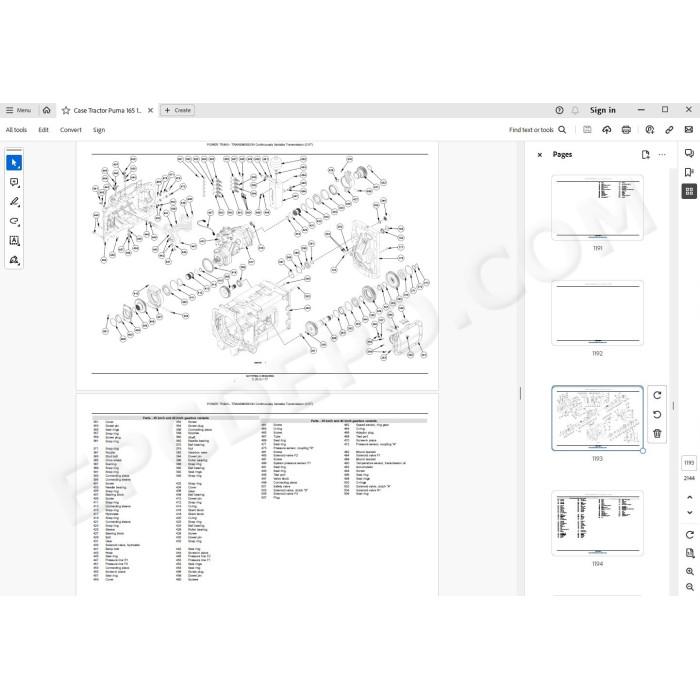Select the arrow selection tool

tap(14, 163)
